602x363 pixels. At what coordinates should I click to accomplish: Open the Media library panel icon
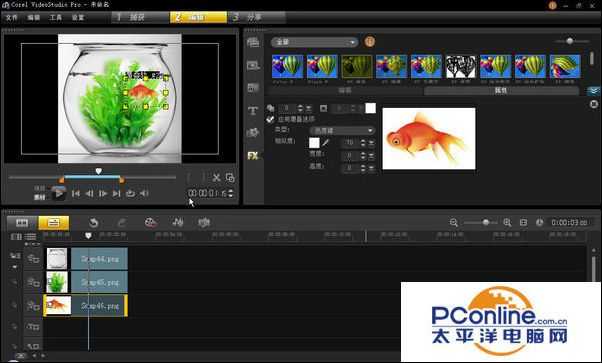pyautogui.click(x=253, y=43)
